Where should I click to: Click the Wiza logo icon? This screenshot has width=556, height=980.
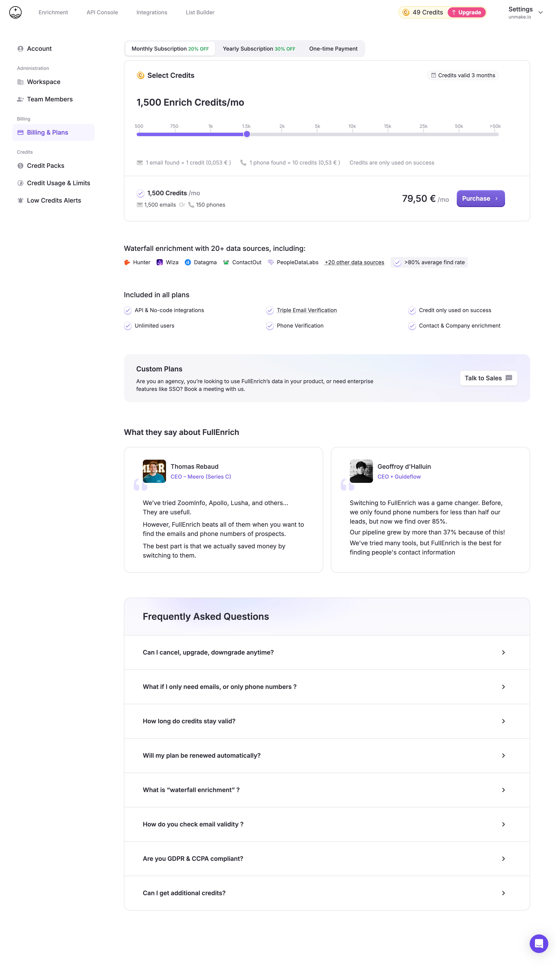(x=160, y=262)
